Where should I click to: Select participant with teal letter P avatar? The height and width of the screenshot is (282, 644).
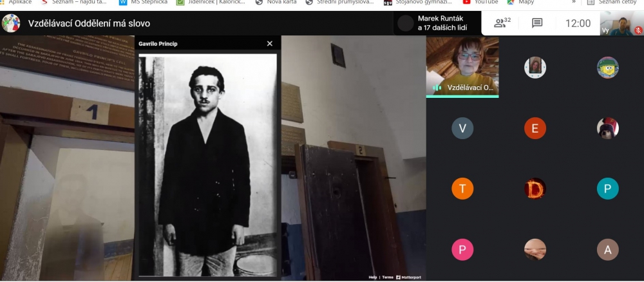click(607, 189)
